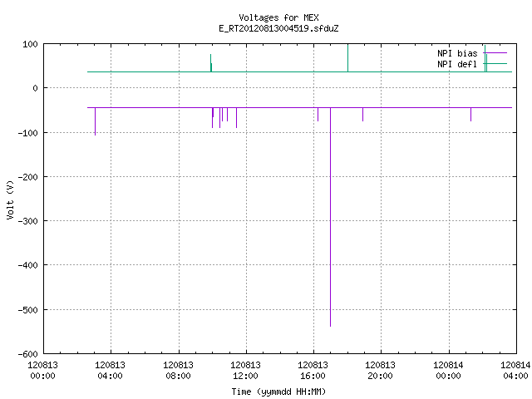Click the x-axis label 120814 04:00
This screenshot has width=532, height=399.
[515, 371]
